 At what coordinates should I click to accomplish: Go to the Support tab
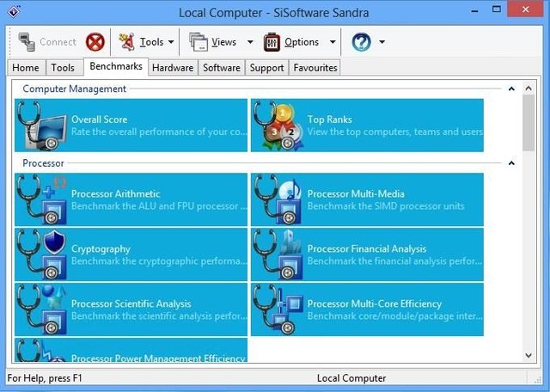tap(267, 68)
